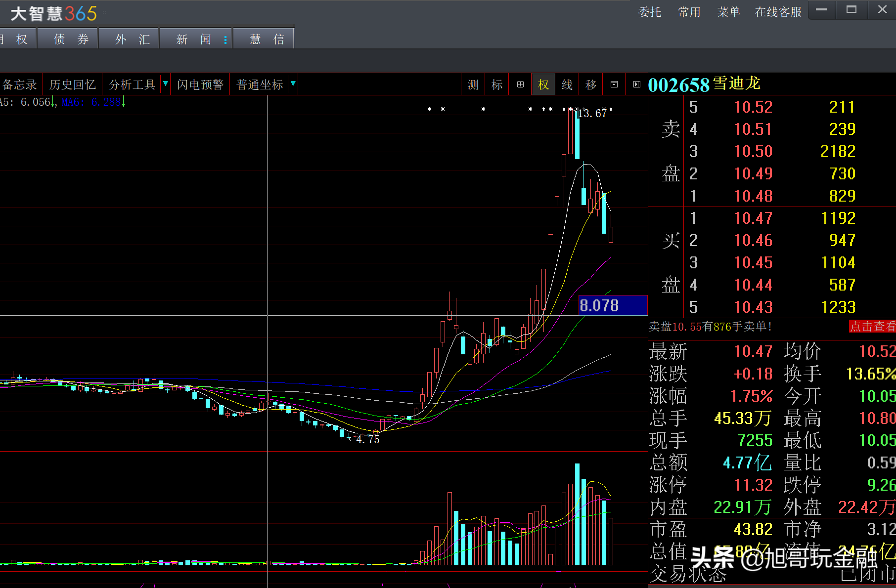Open the 委托 menu
The image size is (896, 588).
tap(649, 12)
